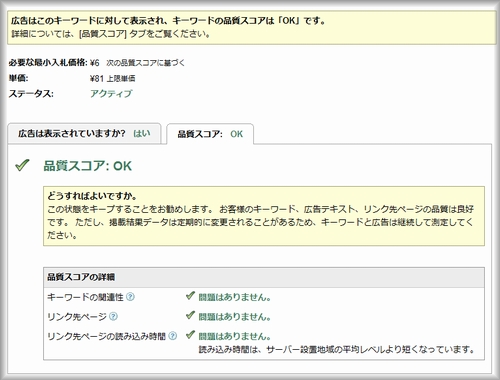The width and height of the screenshot is (500, 380).
Task: Click large green checkmark beside 品質スコア: OK heading
Action: coord(22,165)
